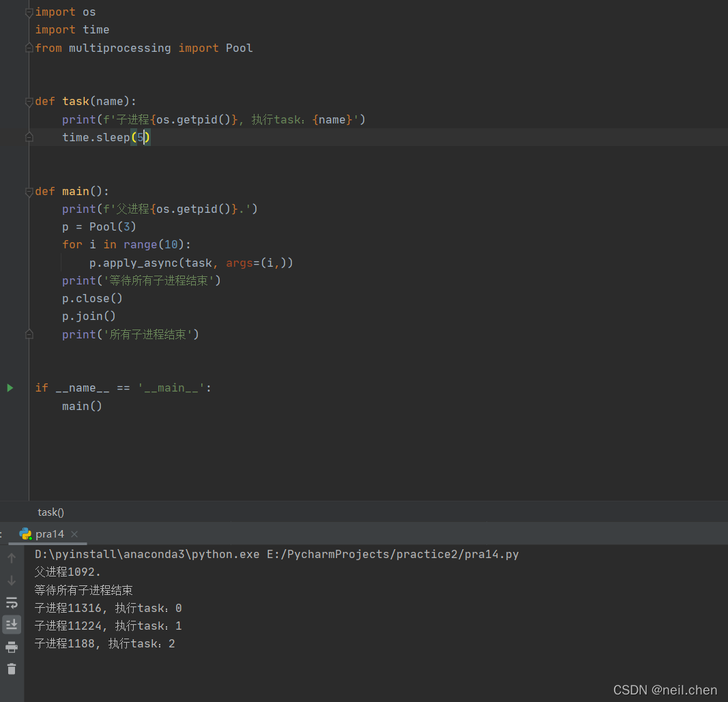Collapse the task function via its gutter arrow
The width and height of the screenshot is (728, 702).
coord(29,101)
